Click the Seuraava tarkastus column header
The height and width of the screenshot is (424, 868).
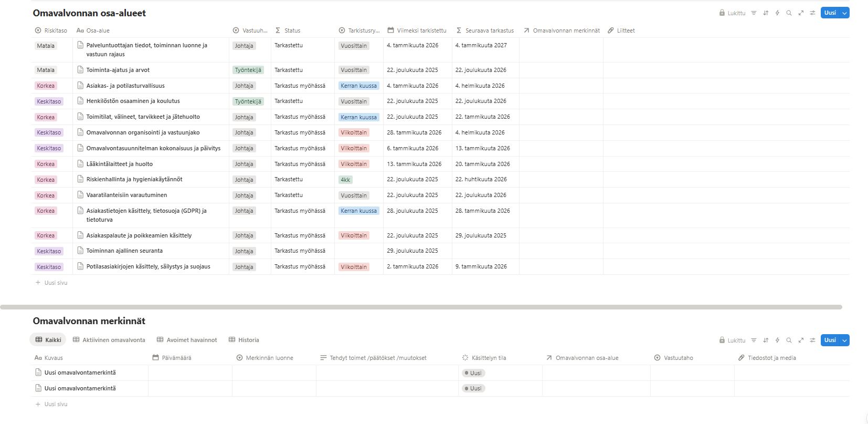[x=489, y=30]
